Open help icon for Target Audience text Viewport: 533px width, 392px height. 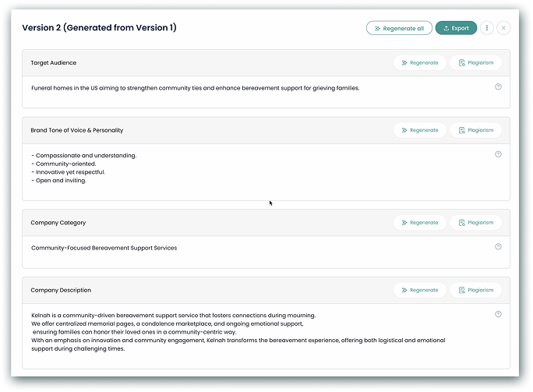[498, 87]
